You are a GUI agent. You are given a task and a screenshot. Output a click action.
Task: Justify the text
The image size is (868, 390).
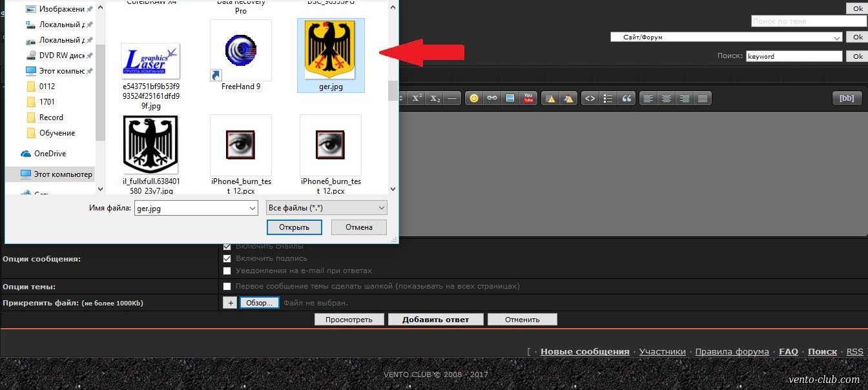pyautogui.click(x=703, y=98)
